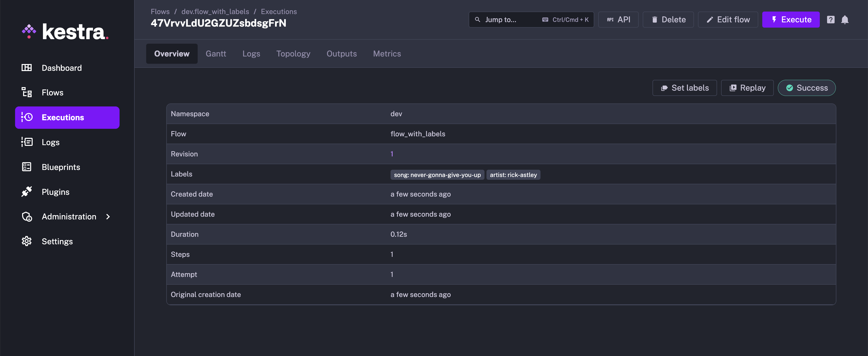The image size is (868, 356).
Task: Open Blueprints in the sidebar
Action: tap(61, 167)
